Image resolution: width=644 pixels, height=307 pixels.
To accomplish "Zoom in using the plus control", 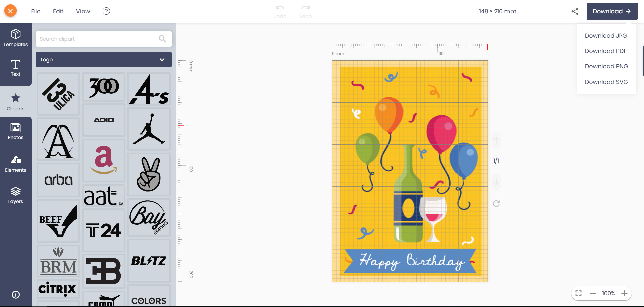I will tap(625, 293).
